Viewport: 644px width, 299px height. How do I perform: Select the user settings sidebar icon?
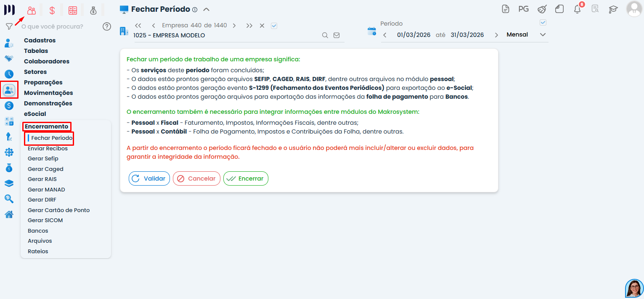[9, 43]
